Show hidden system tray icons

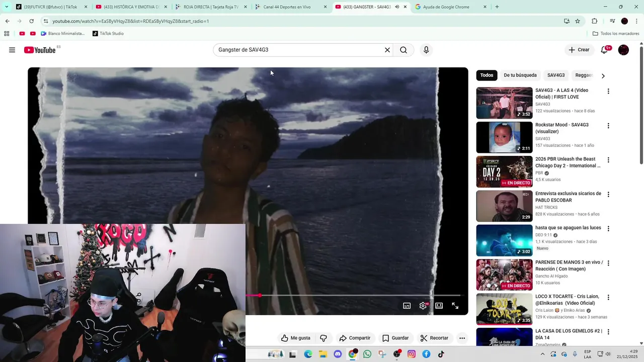click(x=542, y=354)
